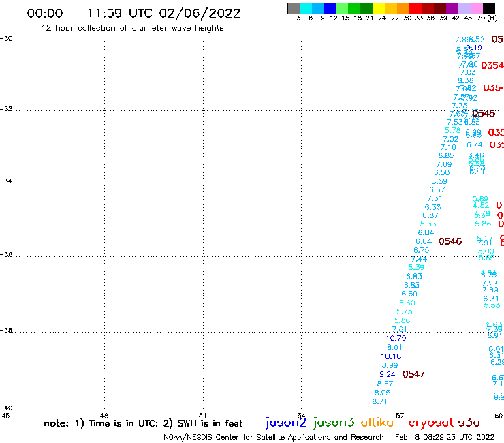The image size is (504, 443).
Task: Click the wave height value '6.50'
Action: [x=442, y=172]
